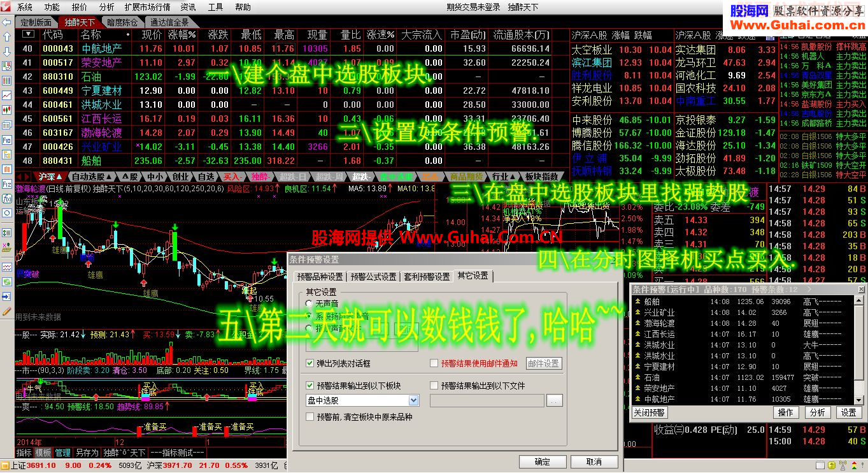Expand the 沪深▲ tab menu

(x=52, y=177)
